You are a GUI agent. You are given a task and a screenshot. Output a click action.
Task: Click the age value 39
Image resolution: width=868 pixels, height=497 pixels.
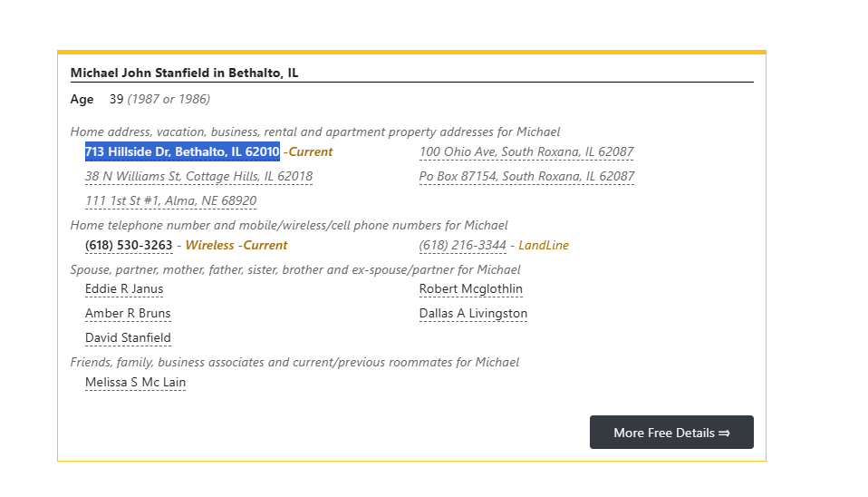point(116,99)
